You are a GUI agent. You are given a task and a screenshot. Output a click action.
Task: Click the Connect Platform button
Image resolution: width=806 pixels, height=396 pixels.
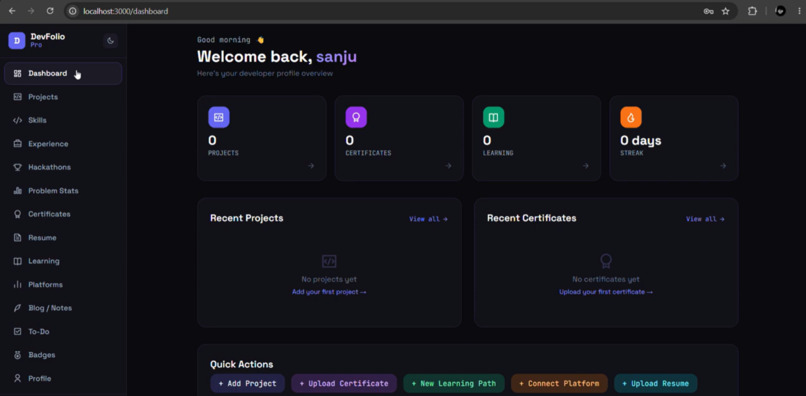coord(559,384)
